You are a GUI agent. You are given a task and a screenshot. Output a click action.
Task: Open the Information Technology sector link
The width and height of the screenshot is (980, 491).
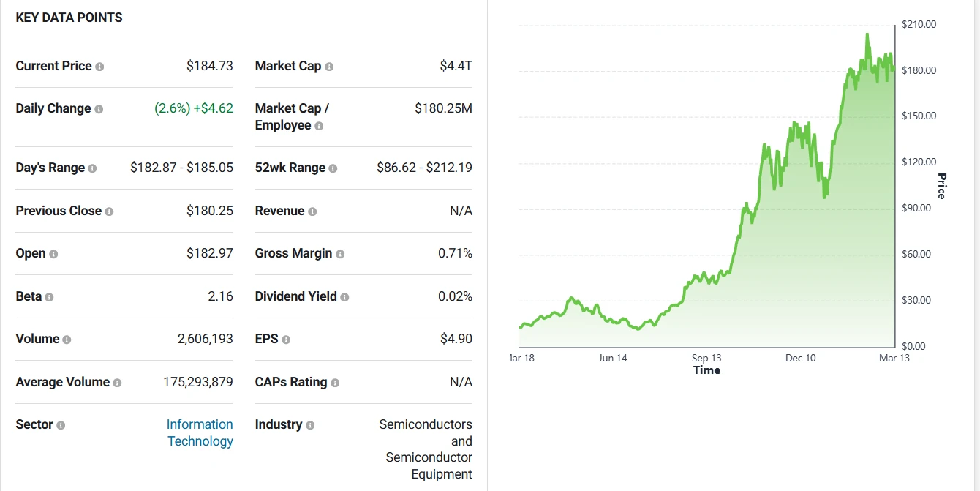point(200,432)
